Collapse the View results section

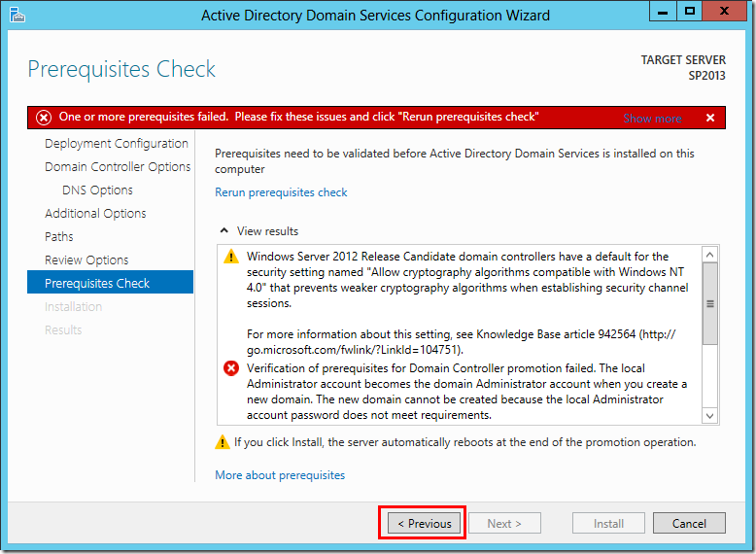tap(224, 231)
